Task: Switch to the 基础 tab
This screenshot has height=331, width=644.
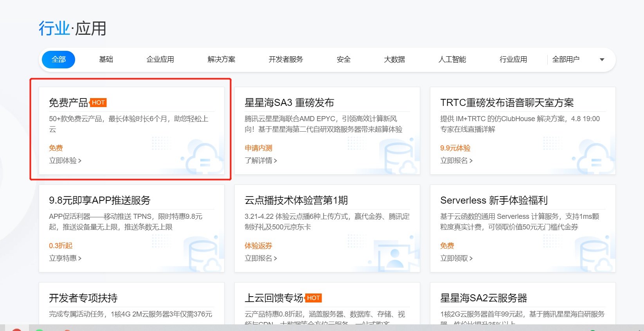Action: pyautogui.click(x=106, y=59)
